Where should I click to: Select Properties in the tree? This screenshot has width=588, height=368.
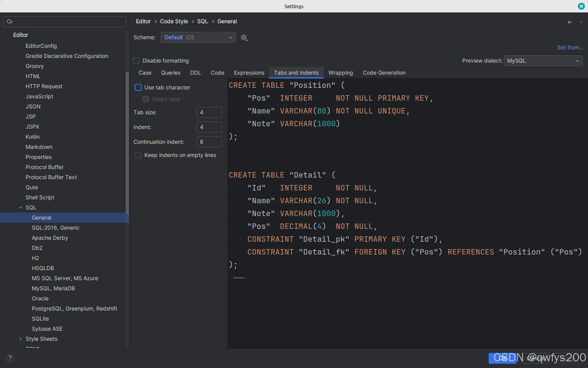pos(38,157)
